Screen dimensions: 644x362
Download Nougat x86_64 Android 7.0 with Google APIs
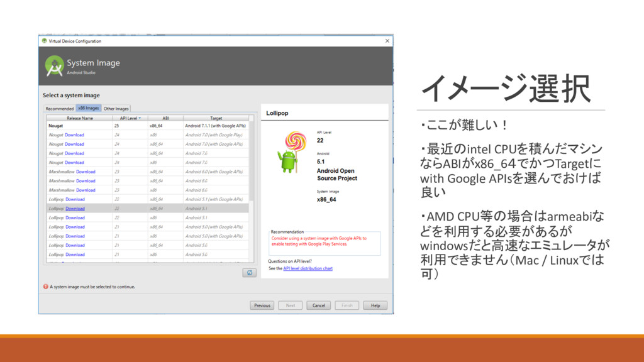click(74, 144)
